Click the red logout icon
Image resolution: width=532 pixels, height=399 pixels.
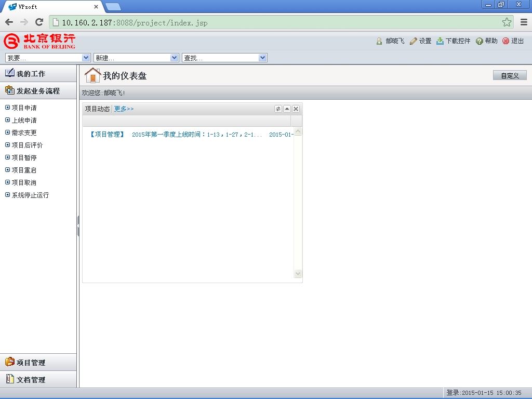(506, 41)
